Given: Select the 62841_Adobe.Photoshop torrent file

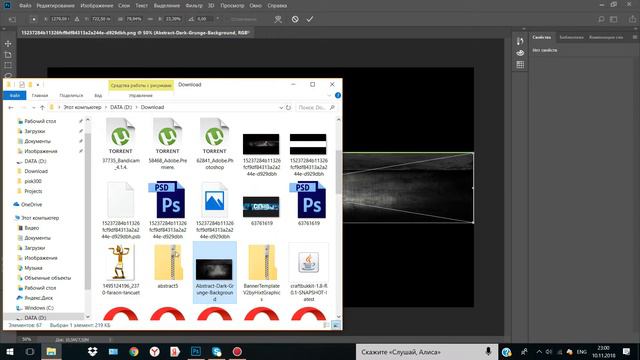Looking at the screenshot, I should 214,144.
